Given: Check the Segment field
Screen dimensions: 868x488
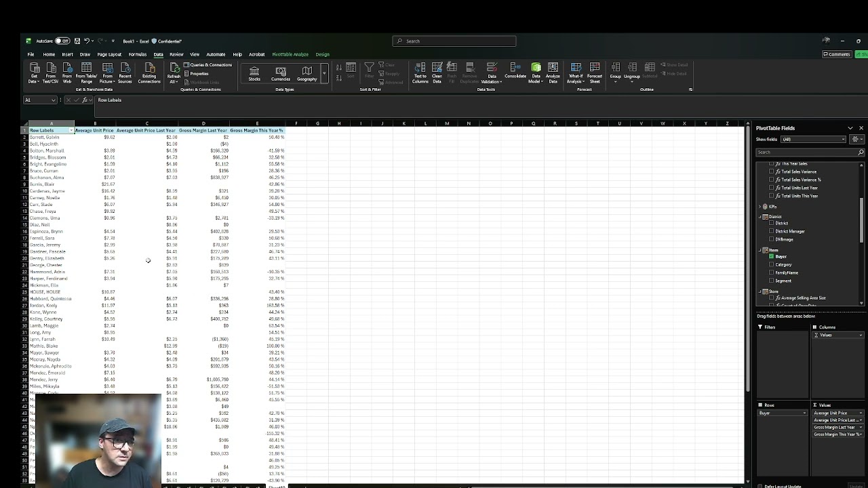Looking at the screenshot, I should (x=772, y=281).
